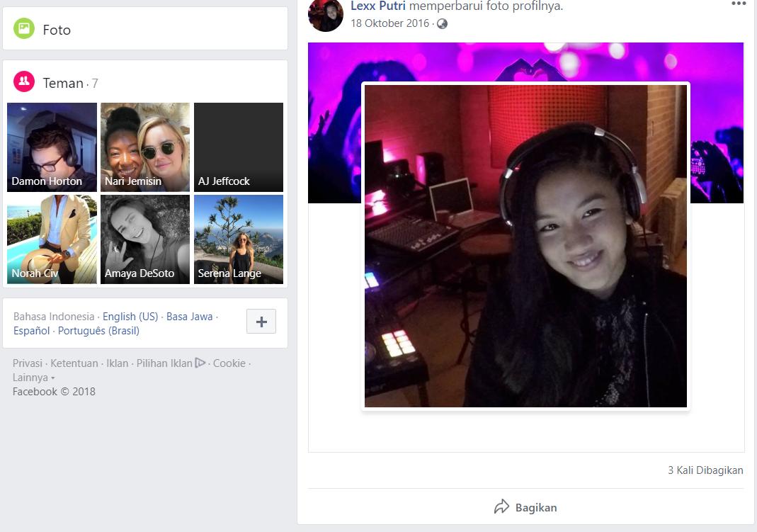Open the Privasi footer link
This screenshot has width=757, height=532.
point(28,363)
